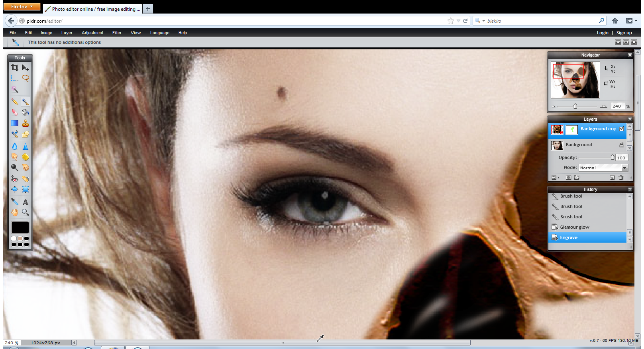Select the Blur water drop tool
The width and height of the screenshot is (644, 349).
(x=15, y=146)
